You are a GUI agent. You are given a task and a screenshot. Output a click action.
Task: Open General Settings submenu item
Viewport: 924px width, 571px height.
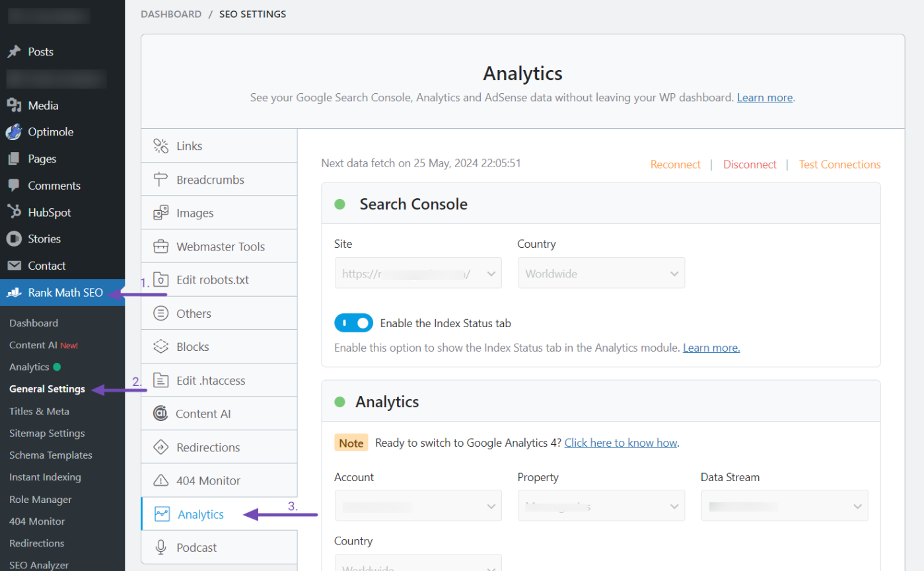click(x=47, y=389)
